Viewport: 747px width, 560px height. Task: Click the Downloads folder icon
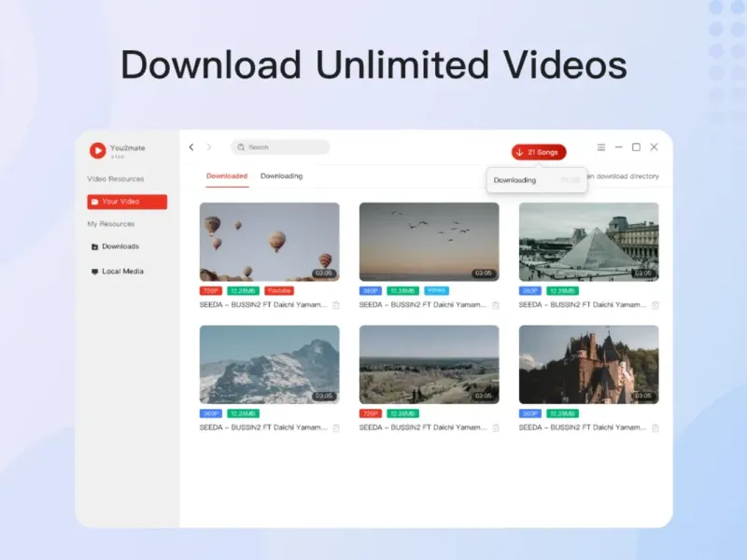[94, 246]
